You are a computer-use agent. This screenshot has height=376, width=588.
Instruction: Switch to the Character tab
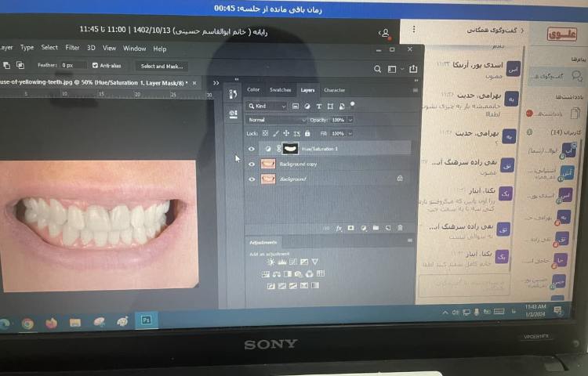pos(335,90)
